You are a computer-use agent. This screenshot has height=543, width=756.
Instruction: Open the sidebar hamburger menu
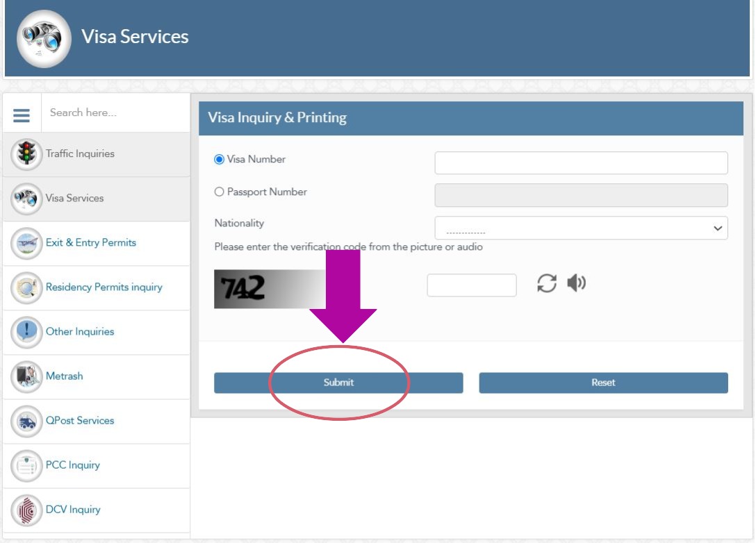22,114
